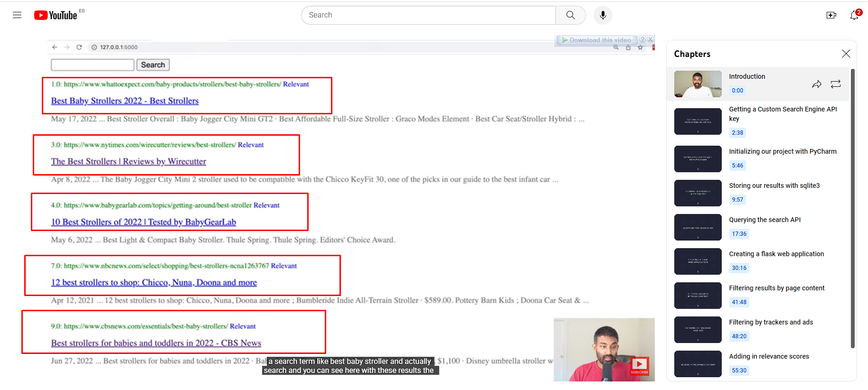Viewport: 868px width, 390px height.
Task: Click the YouTube logo home link
Action: tap(56, 15)
